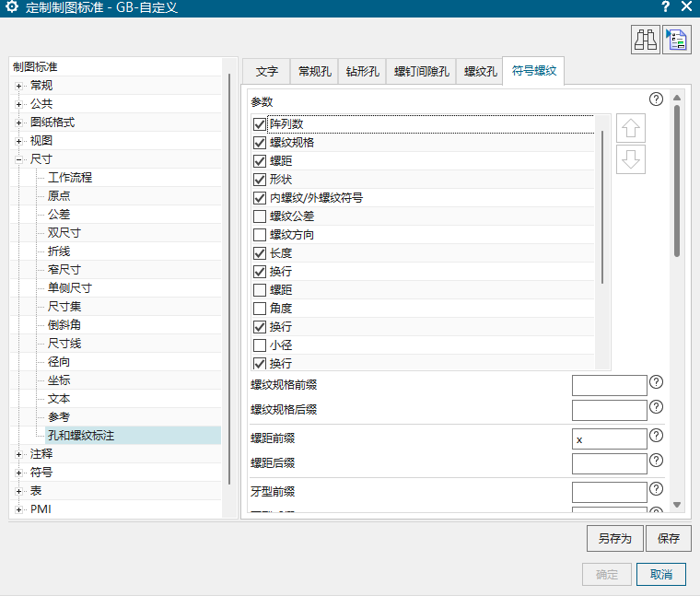Toggle the 阵列数 checkbox
This screenshot has height=596, width=700.
tap(260, 124)
